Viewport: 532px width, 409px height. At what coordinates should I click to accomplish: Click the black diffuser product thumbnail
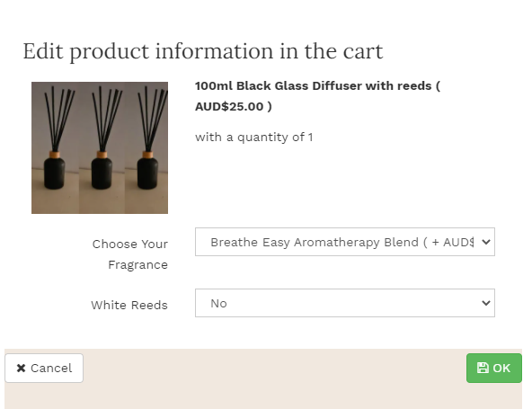[100, 147]
